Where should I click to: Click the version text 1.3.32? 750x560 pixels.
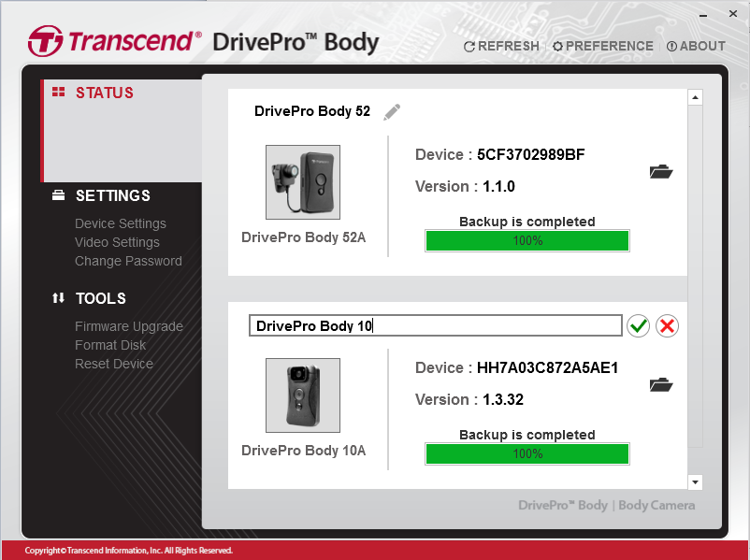(x=503, y=399)
